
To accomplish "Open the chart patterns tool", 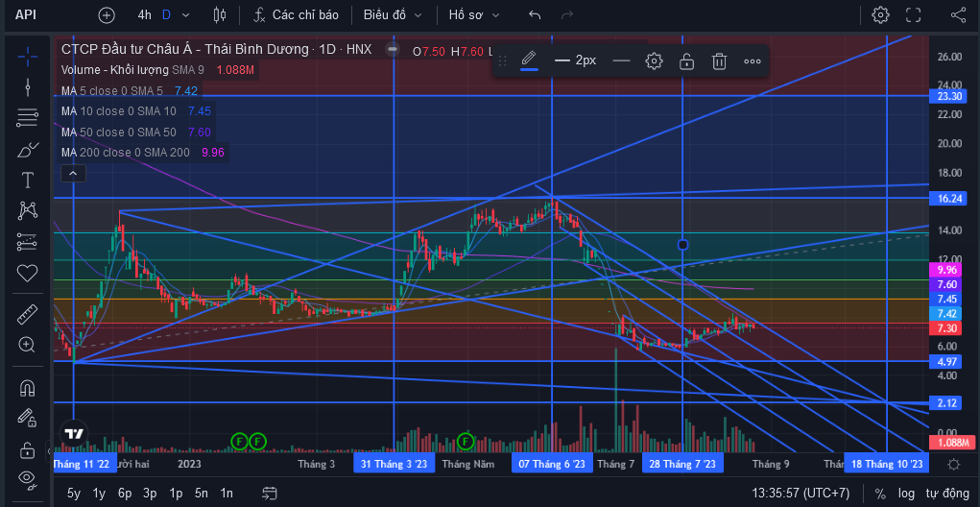I will [28, 210].
